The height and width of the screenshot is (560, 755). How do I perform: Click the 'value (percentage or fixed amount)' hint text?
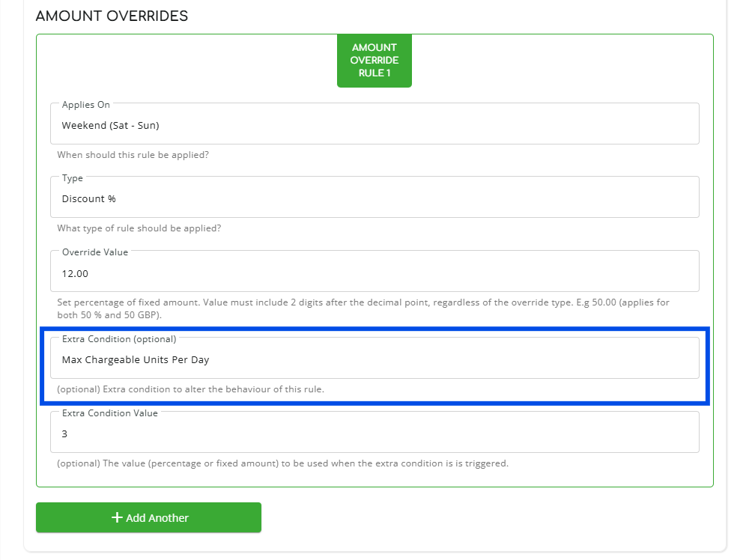pyautogui.click(x=282, y=463)
